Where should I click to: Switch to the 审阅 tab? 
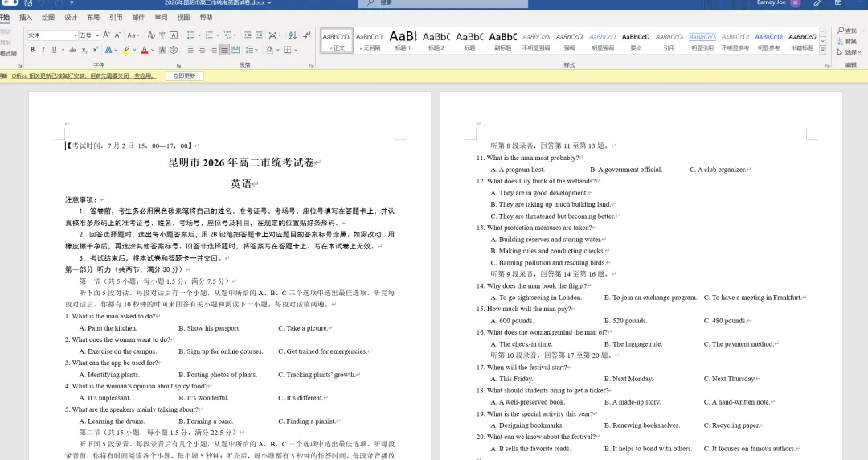(161, 18)
